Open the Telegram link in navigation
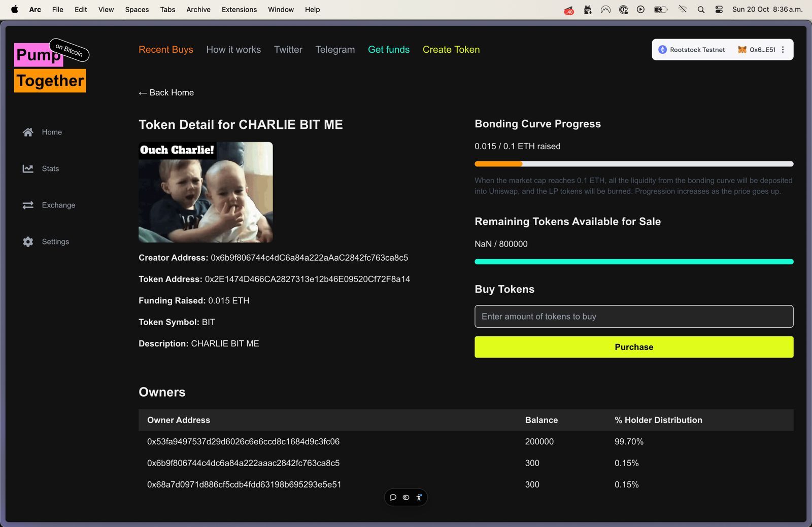Viewport: 812px width, 527px height. [335, 49]
